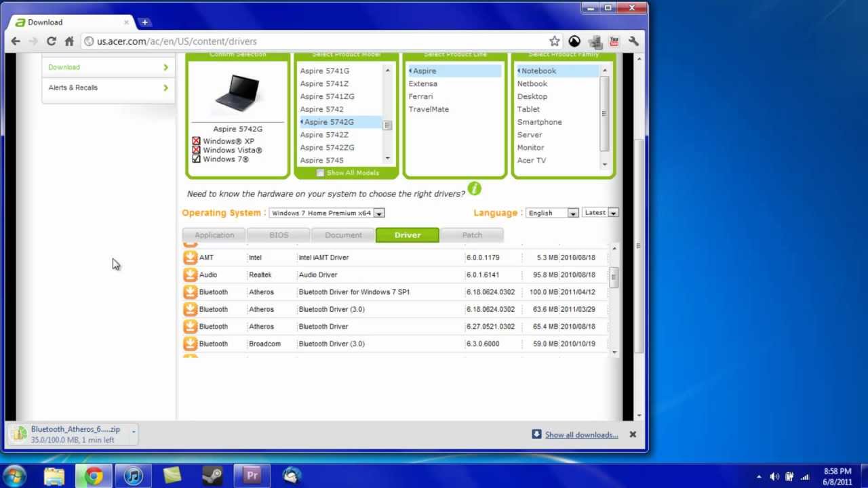Open Adobe Premiere from taskbar
868x488 pixels.
click(252, 476)
